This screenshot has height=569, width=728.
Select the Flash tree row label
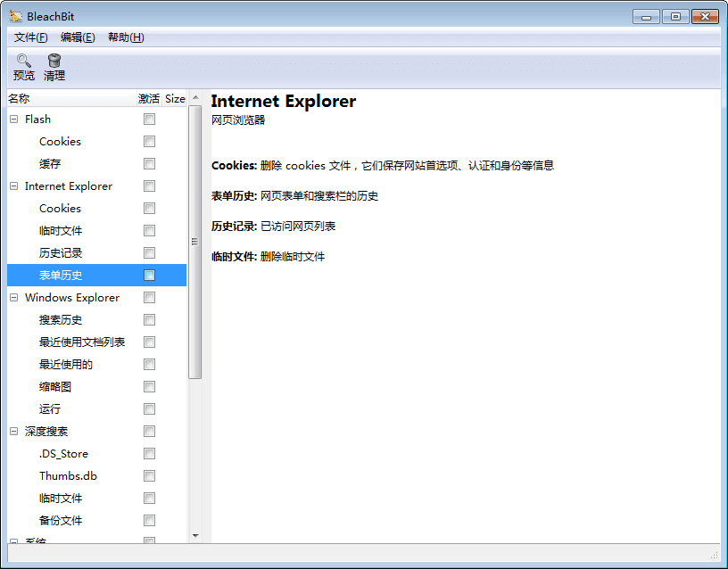(x=37, y=120)
